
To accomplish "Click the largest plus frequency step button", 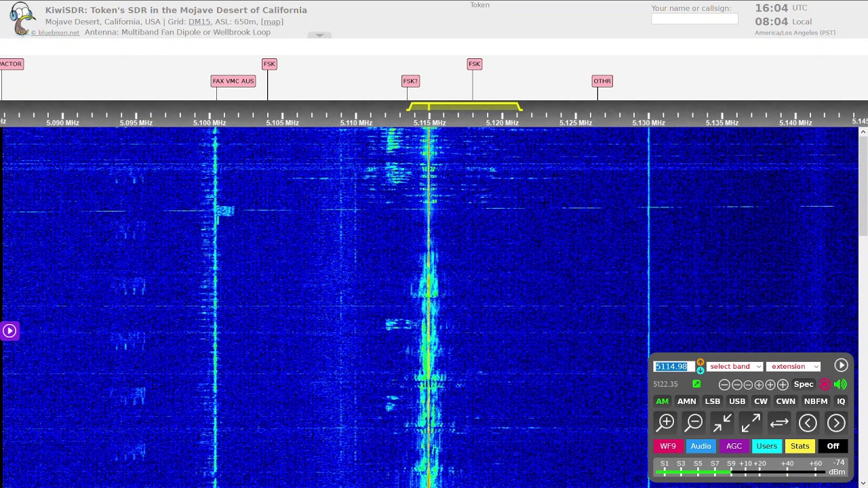I will click(783, 385).
